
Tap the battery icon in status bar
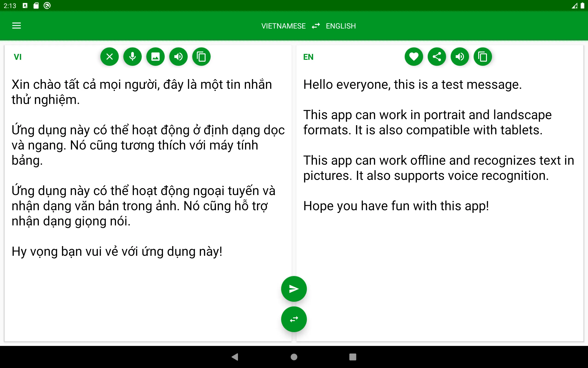(x=582, y=6)
